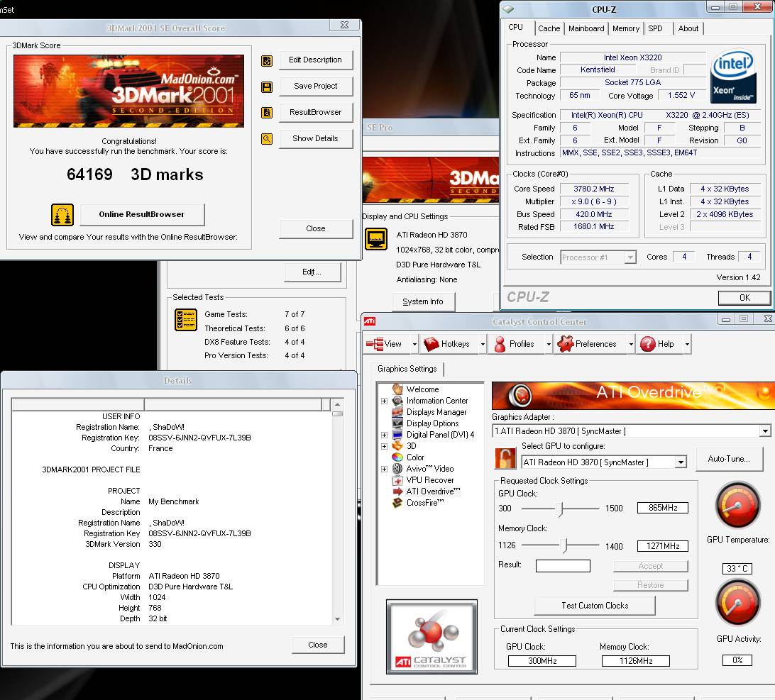Viewport: 775px width, 700px height.
Task: Click the Catalyst Control Center logo thumbnail
Action: pyautogui.click(x=432, y=638)
